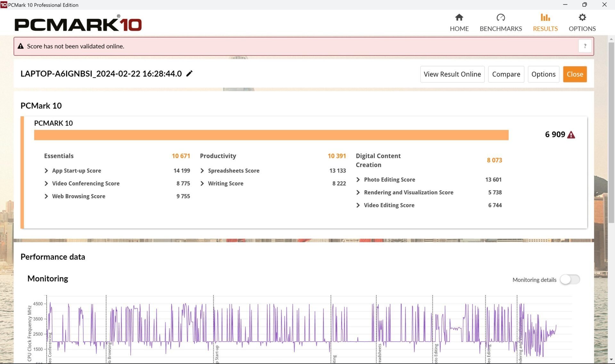The image size is (615, 364).
Task: Click the Productivity score 10 391
Action: click(x=337, y=156)
